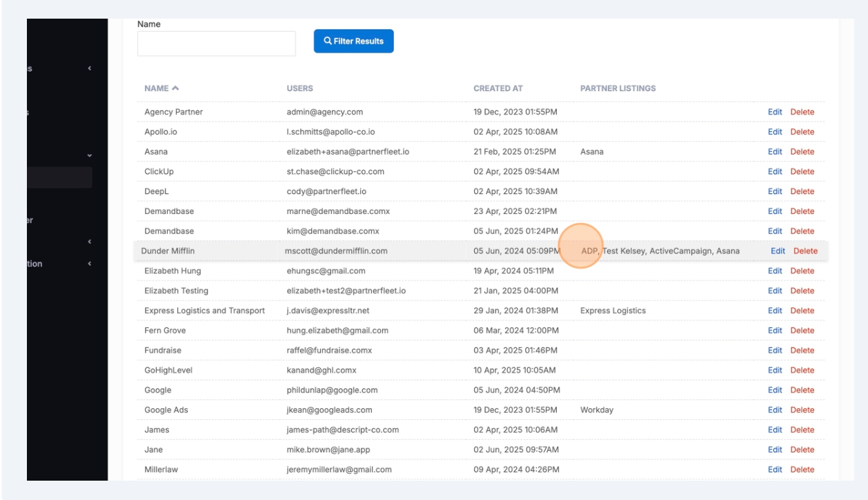
Task: Click the Name filter input field
Action: click(x=217, y=44)
